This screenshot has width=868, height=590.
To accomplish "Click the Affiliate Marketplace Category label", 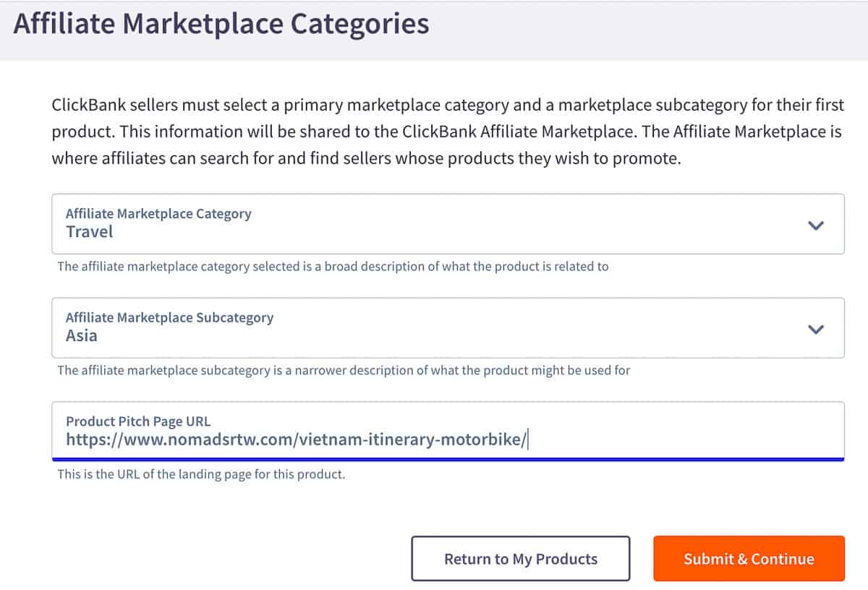I will [x=158, y=213].
